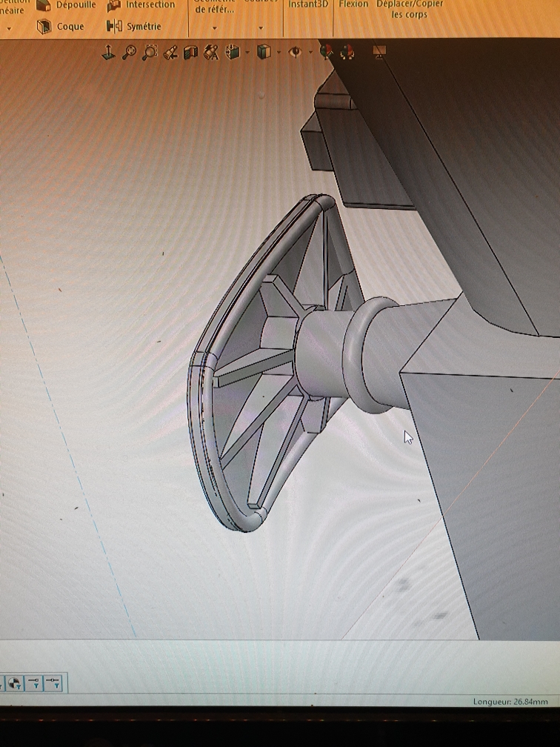Click the Flexion feature button
The height and width of the screenshot is (747, 560).
tap(353, 4)
